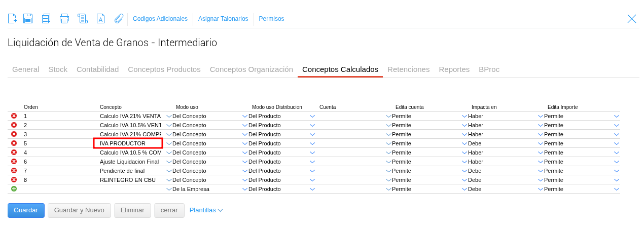Open the Contabilidad tab
The image size is (644, 229).
click(97, 69)
